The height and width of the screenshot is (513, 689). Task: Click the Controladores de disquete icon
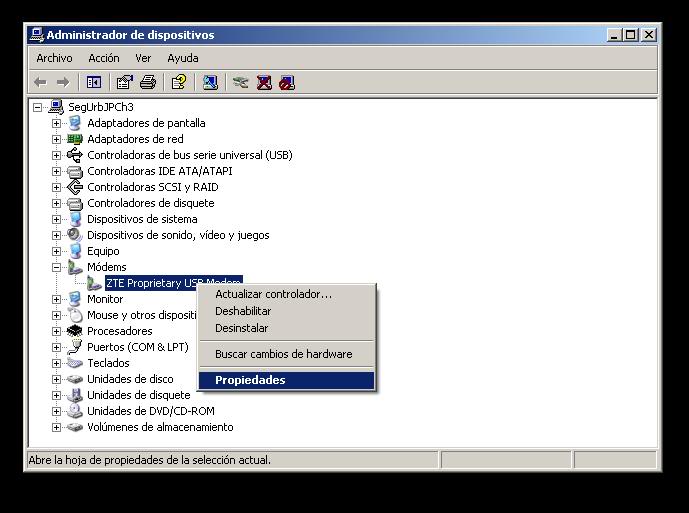75,203
